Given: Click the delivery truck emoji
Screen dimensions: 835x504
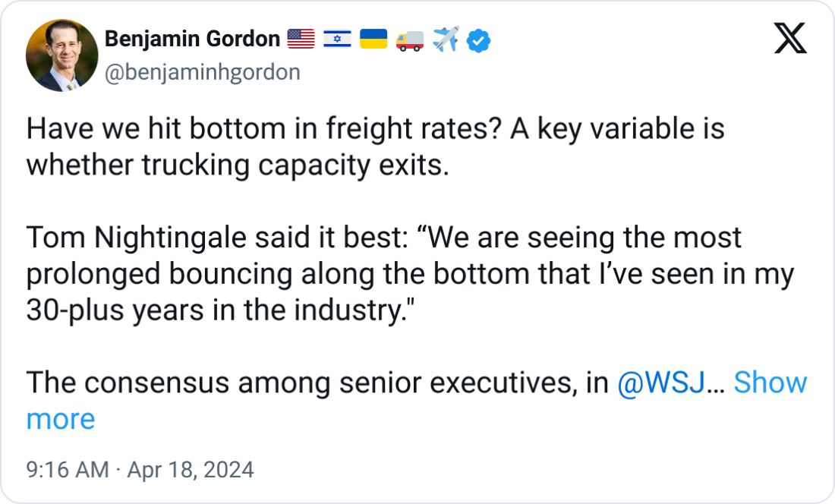Looking at the screenshot, I should click(410, 39).
